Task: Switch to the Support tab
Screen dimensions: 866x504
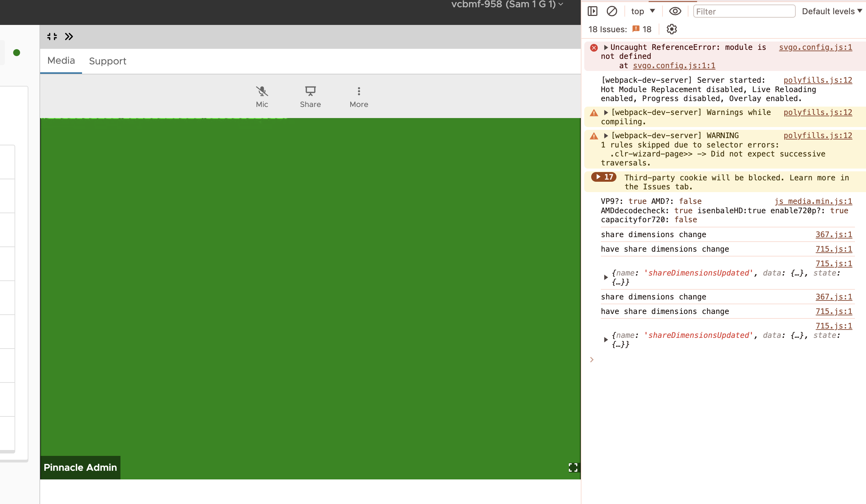Action: pyautogui.click(x=107, y=61)
